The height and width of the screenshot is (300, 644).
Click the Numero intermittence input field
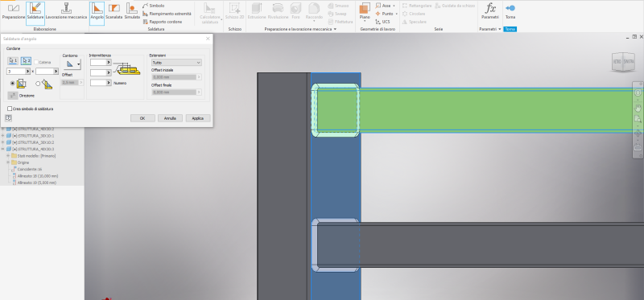(x=98, y=83)
